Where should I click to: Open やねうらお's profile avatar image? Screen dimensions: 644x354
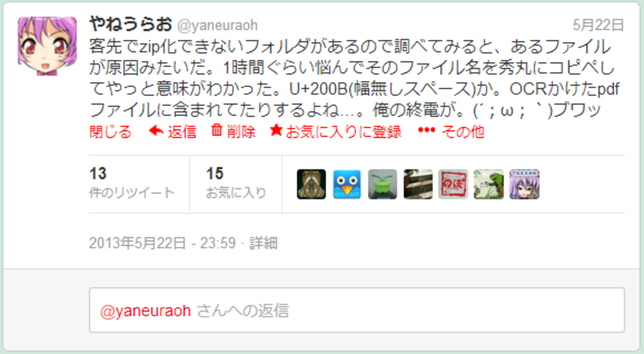pos(47,46)
